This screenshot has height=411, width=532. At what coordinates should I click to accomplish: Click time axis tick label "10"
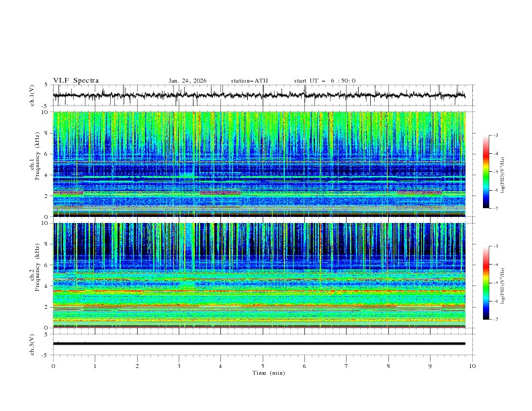click(472, 366)
